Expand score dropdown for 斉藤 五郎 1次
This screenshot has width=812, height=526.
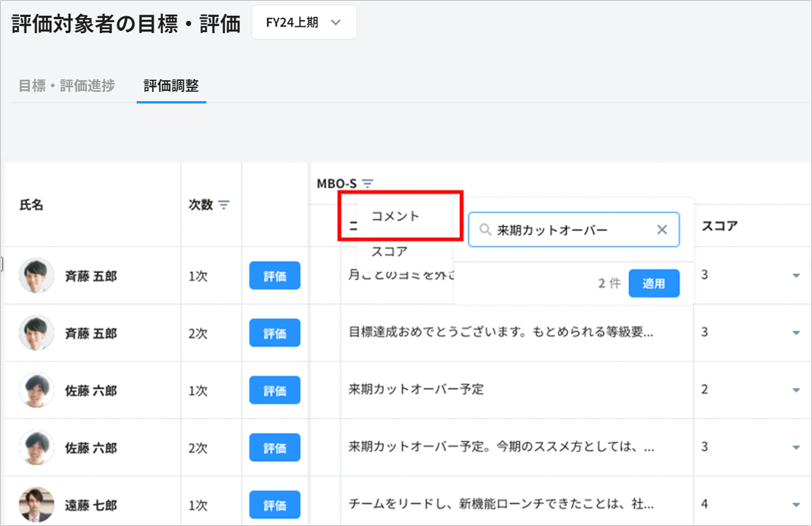(x=796, y=276)
